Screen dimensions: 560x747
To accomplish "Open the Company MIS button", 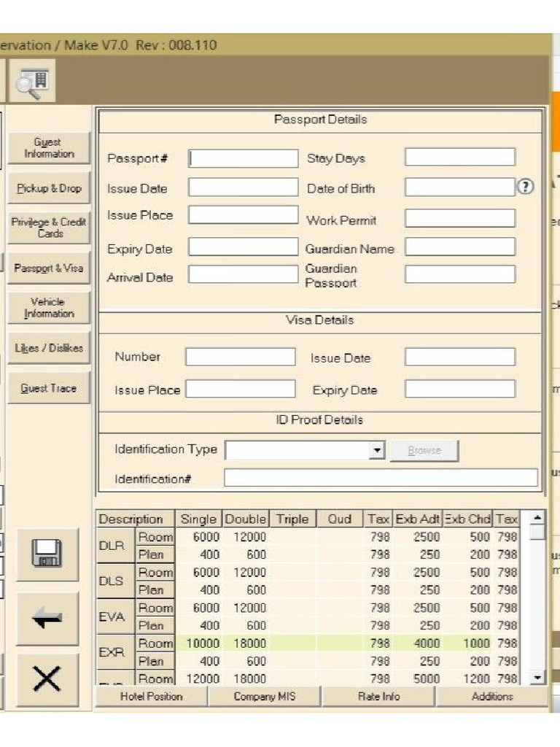I will (265, 697).
